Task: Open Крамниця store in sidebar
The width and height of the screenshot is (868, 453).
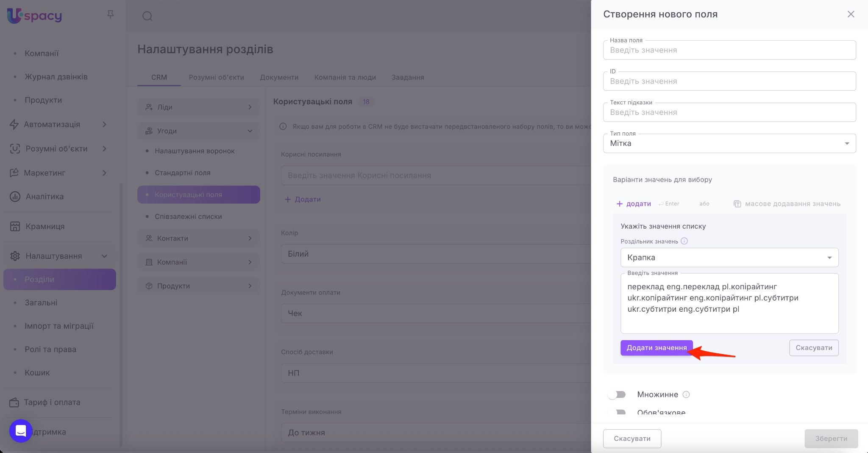Action: pos(45,226)
